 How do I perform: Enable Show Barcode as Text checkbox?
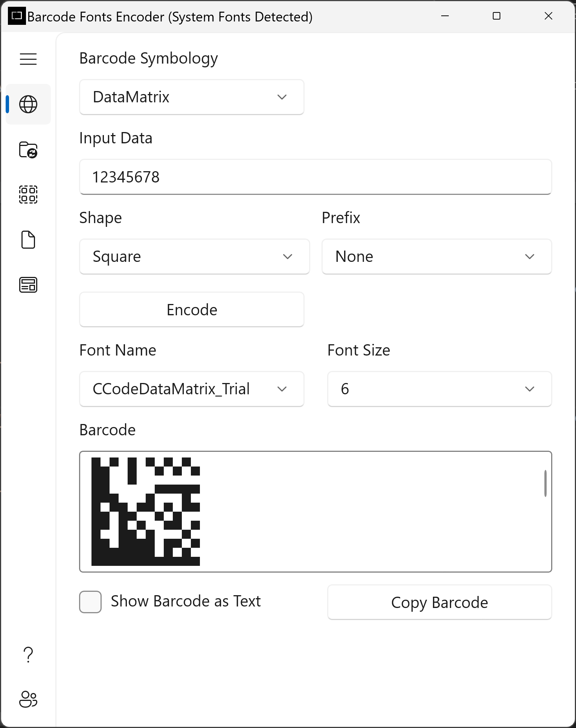(90, 602)
